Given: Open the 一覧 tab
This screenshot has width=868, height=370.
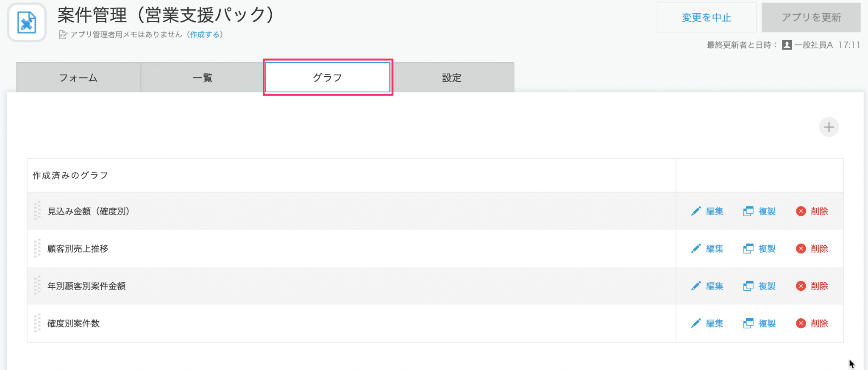Looking at the screenshot, I should point(203,78).
